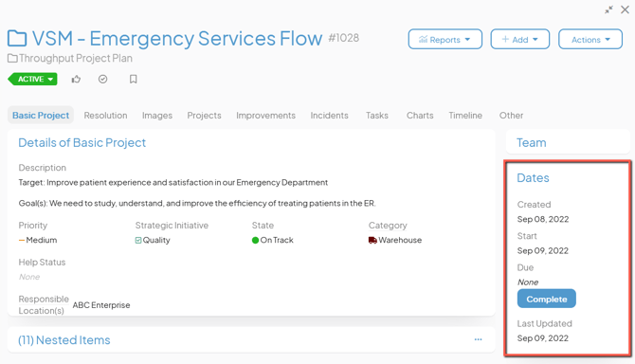Screen dimensions: 635x364
Task: Click the green On Track status dot
Action: tap(255, 240)
